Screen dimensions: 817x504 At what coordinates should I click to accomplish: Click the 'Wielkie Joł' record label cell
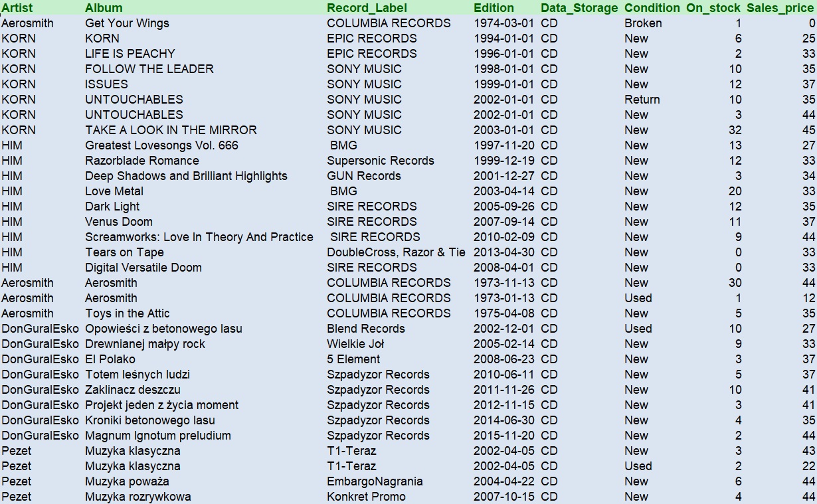355,344
